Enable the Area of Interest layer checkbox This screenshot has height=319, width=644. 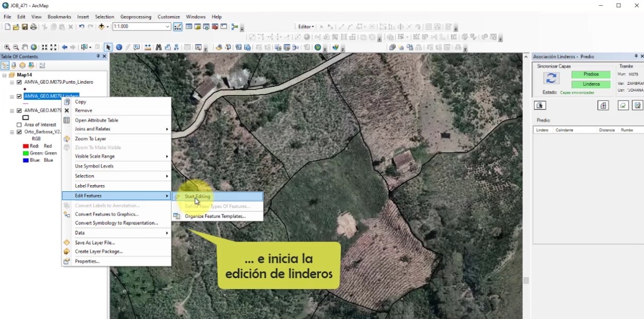coord(20,125)
